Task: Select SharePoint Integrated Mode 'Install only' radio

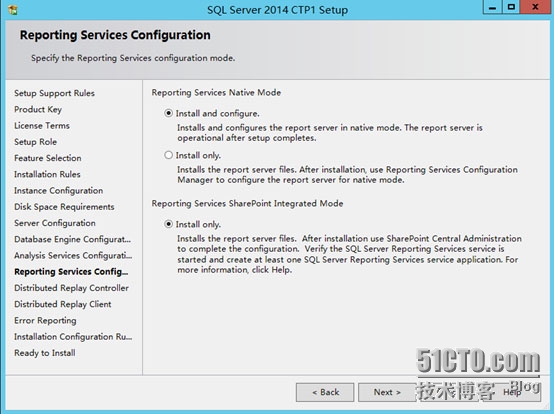Action: 169,224
